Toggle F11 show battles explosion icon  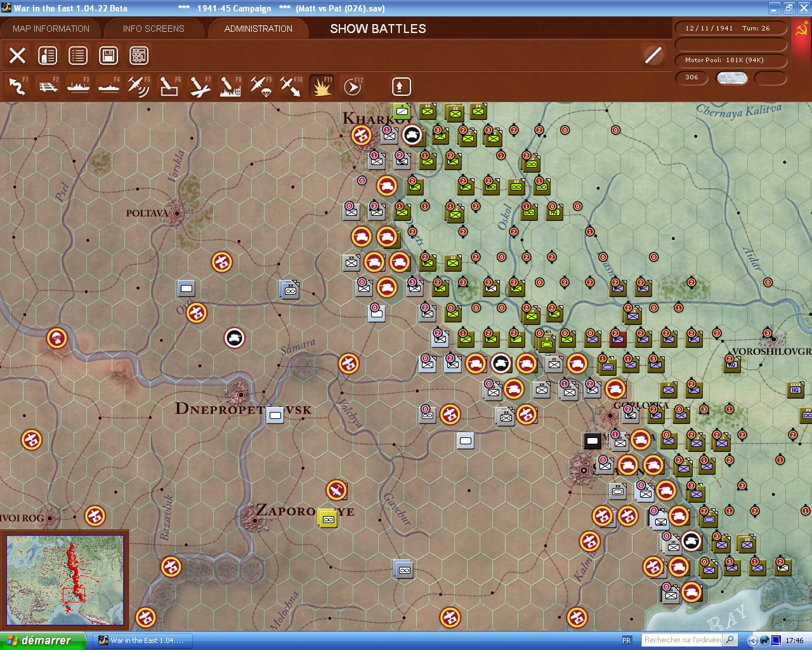point(322,86)
